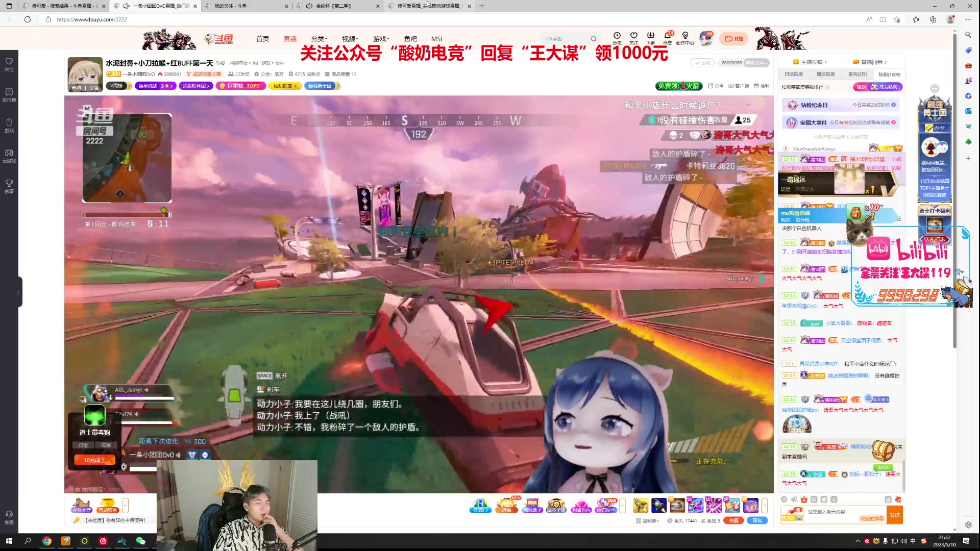Go to 直播 in the navigation

[290, 39]
